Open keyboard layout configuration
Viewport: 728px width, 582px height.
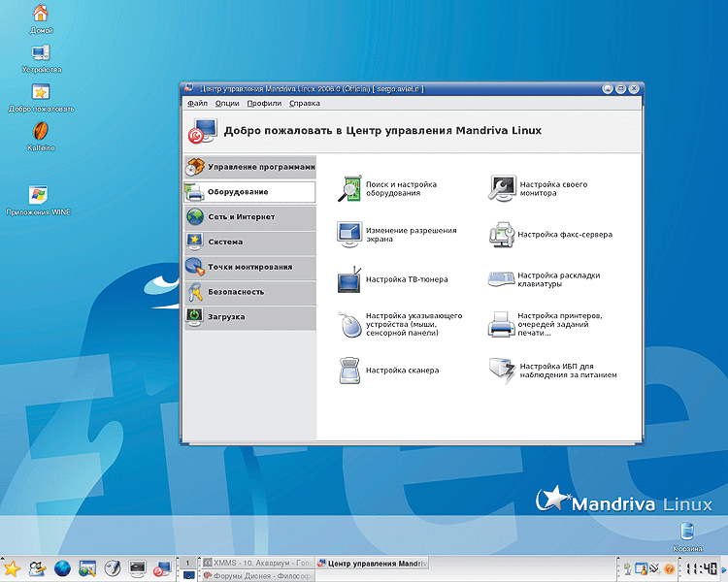545,279
